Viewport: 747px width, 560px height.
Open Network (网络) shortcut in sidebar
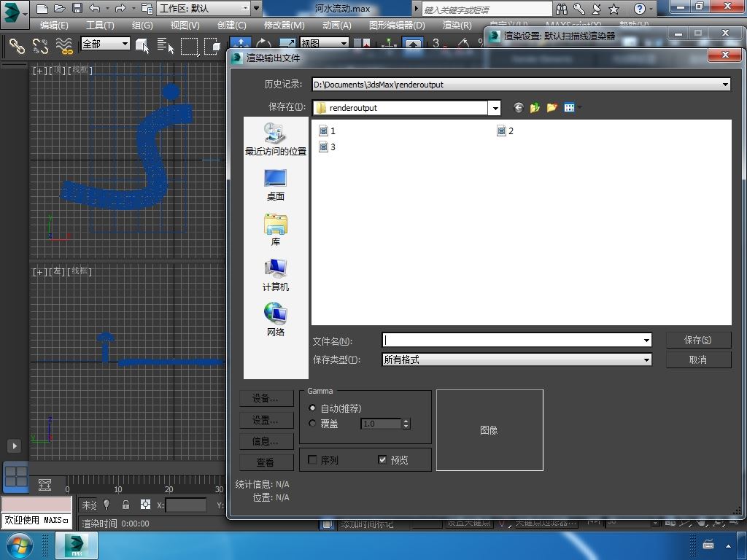tap(275, 319)
